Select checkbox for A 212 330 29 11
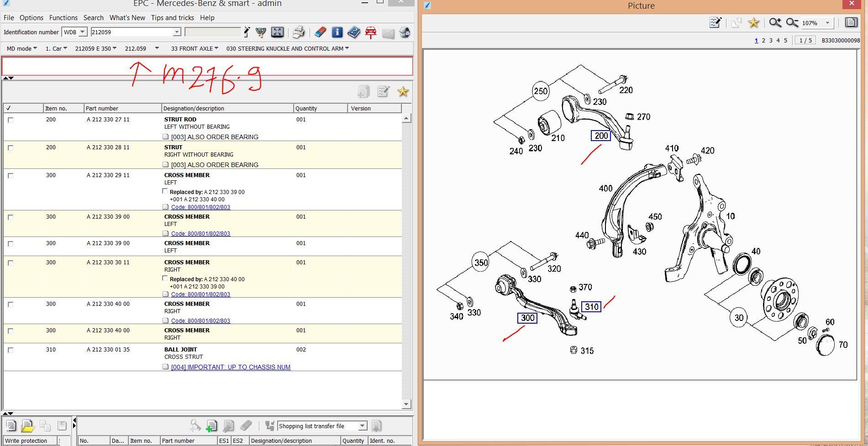 click(x=11, y=176)
